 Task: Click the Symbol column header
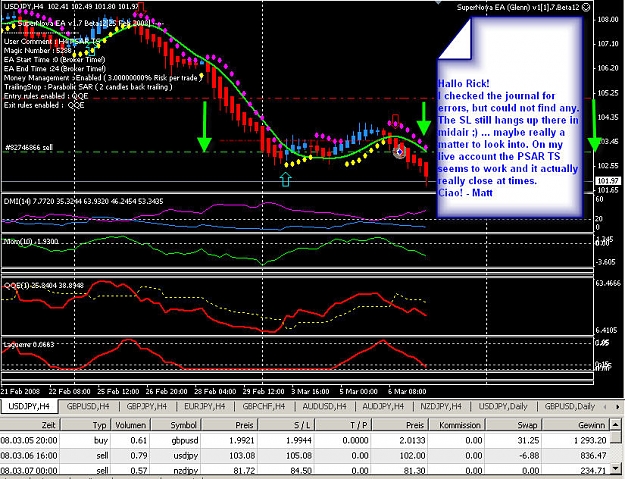click(x=176, y=425)
